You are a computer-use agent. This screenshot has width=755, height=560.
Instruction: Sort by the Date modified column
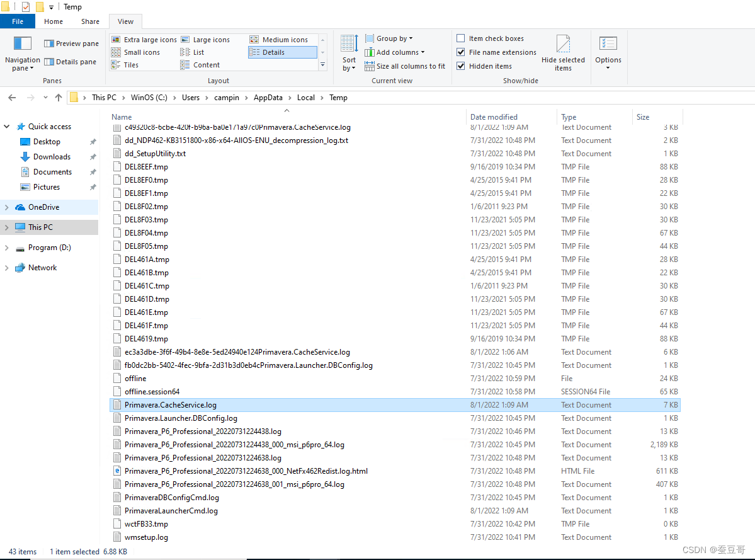click(x=511, y=117)
